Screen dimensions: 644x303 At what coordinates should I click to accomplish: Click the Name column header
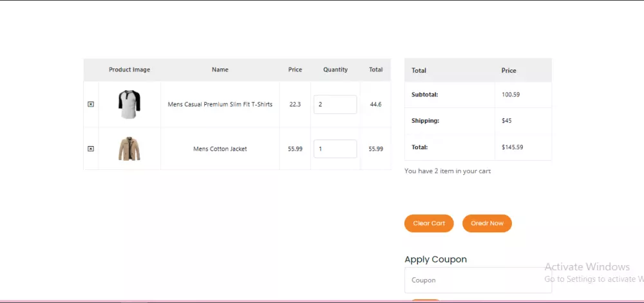click(x=220, y=69)
